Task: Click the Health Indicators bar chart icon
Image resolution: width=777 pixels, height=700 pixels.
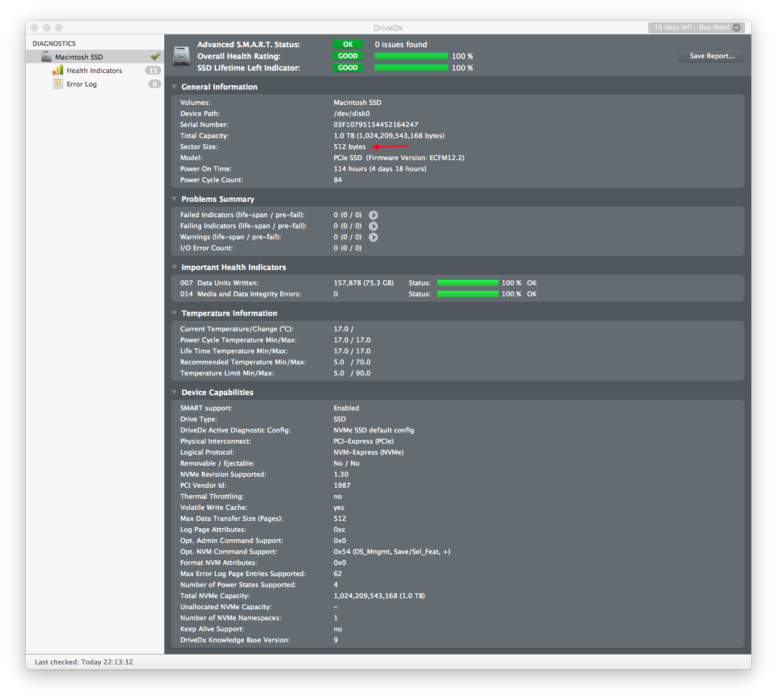Action: click(x=58, y=70)
